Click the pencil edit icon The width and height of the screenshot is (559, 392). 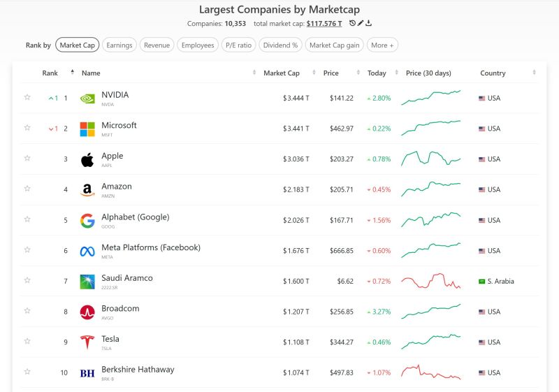[361, 23]
